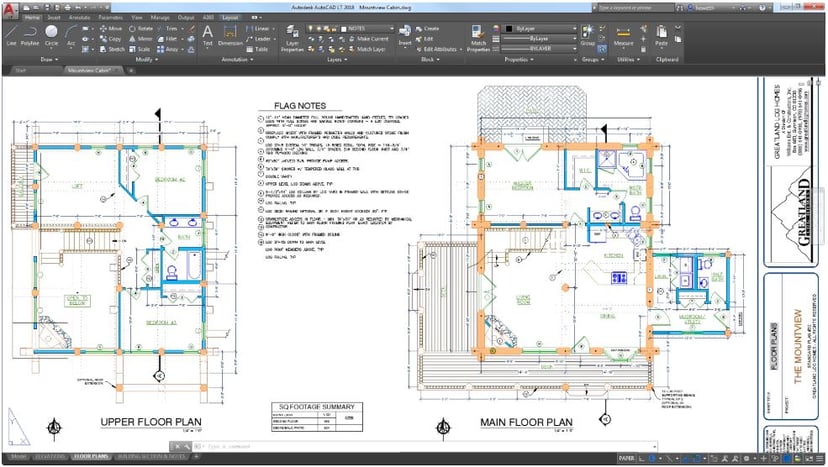Choose the Move command
828x467 pixels.
click(x=111, y=29)
